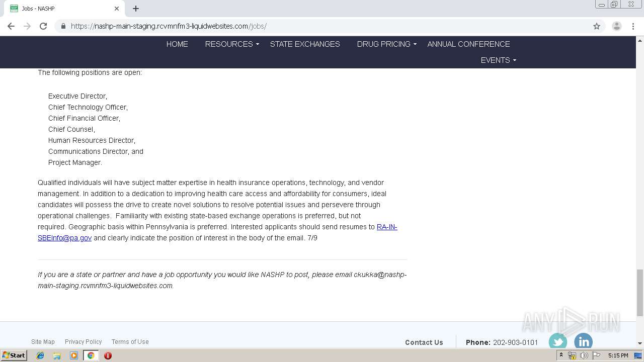Click the browser forward arrow

click(x=27, y=26)
